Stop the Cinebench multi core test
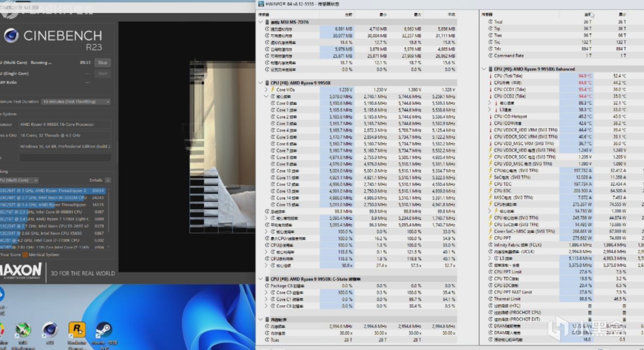Image resolution: width=644 pixels, height=350 pixels. tap(103, 62)
